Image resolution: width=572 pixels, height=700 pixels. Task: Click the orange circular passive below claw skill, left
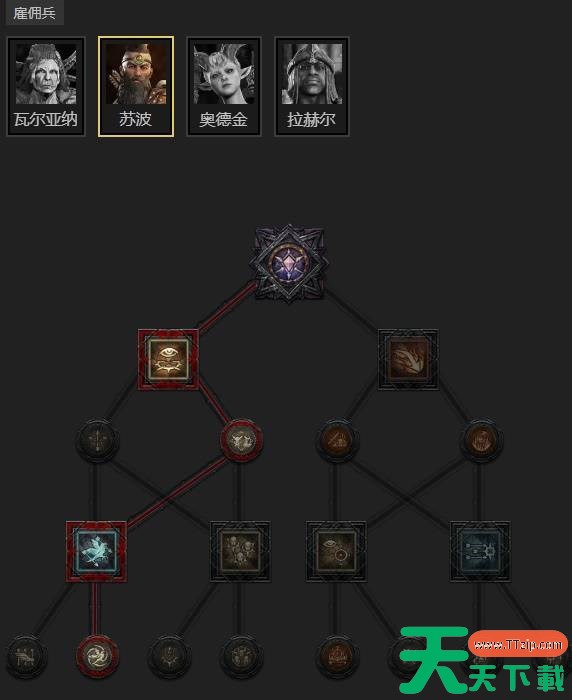click(337, 440)
